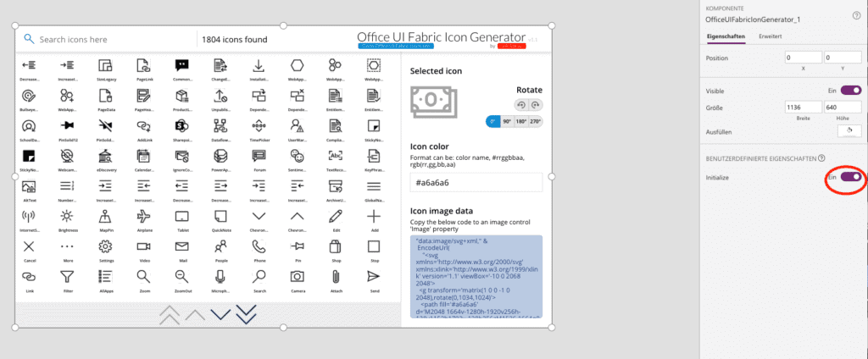This screenshot has width=868, height=359.
Task: Select the 270° rotation option
Action: pyautogui.click(x=534, y=121)
